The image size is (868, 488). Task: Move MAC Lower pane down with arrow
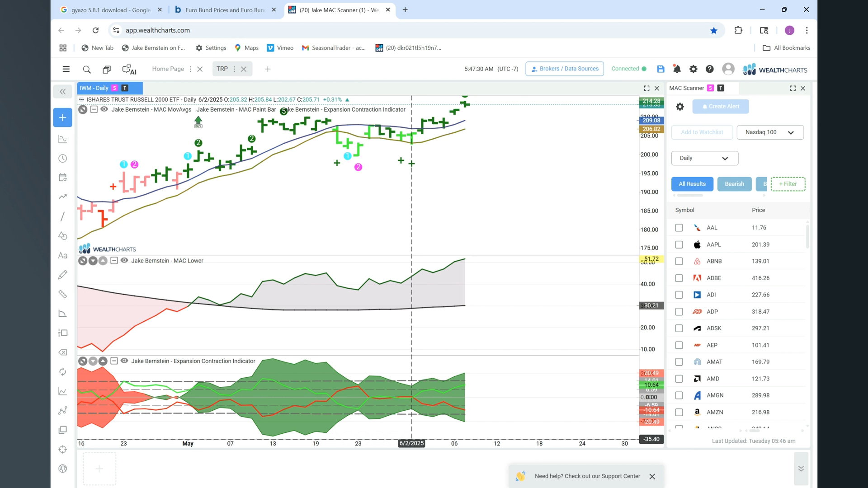point(93,261)
